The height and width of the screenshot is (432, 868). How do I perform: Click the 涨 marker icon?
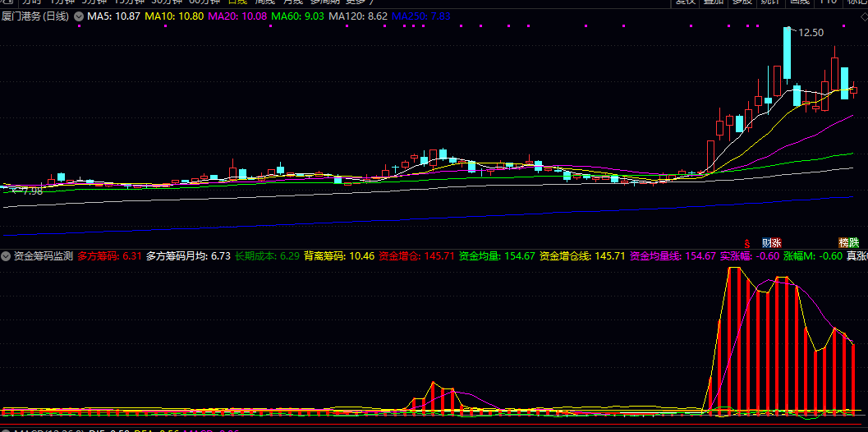click(x=776, y=242)
